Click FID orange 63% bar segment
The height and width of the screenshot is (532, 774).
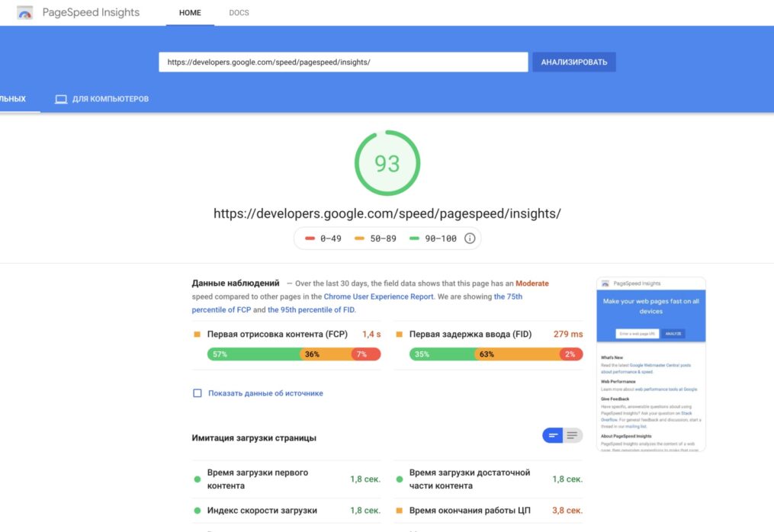pos(518,354)
